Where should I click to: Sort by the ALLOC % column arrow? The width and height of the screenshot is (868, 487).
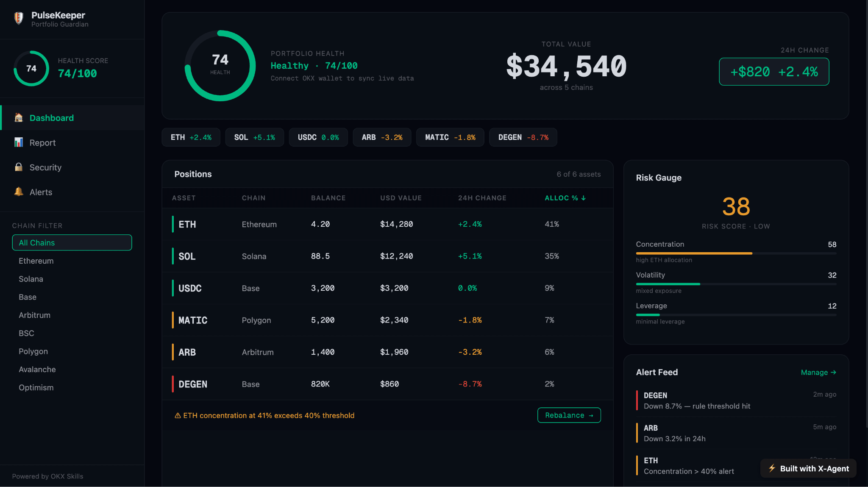(583, 198)
